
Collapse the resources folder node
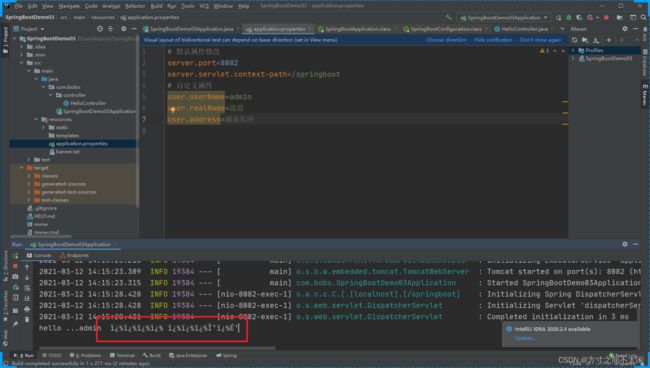click(36, 119)
